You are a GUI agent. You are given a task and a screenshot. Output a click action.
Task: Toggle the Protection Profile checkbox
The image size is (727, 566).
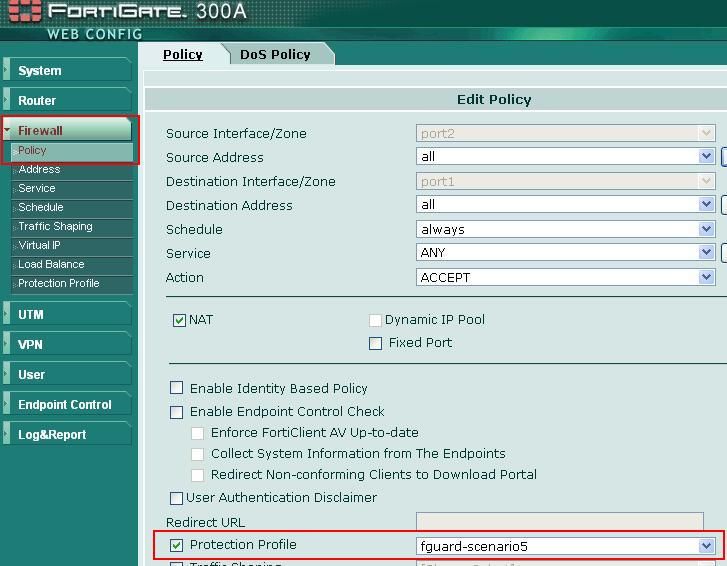pos(177,545)
